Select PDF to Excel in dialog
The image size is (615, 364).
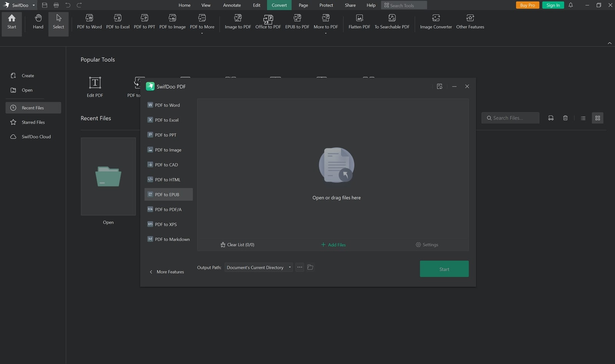(168, 120)
